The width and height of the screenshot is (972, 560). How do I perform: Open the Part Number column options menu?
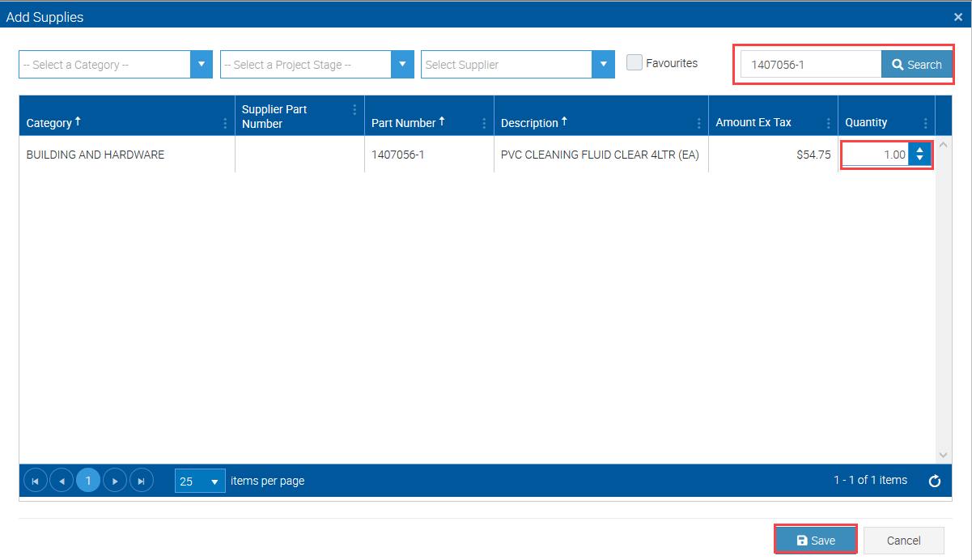pyautogui.click(x=484, y=123)
